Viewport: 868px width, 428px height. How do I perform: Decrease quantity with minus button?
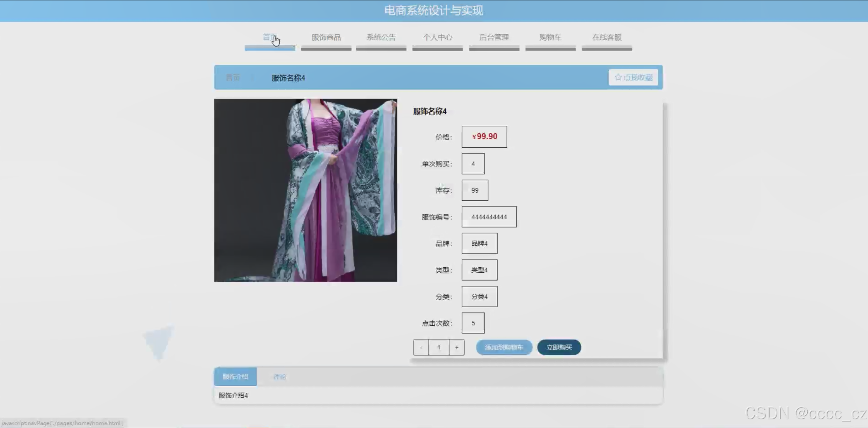pos(421,347)
